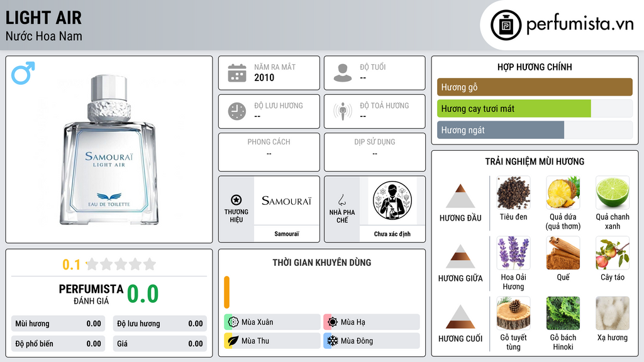Click the Giá 0.00 score row
This screenshot has height=362, width=644.
(160, 344)
